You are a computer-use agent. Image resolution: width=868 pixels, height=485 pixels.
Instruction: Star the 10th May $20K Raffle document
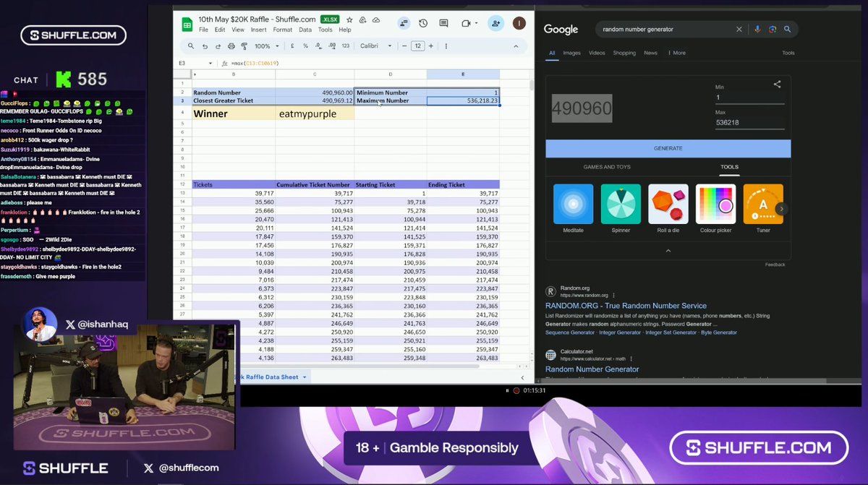click(x=349, y=20)
